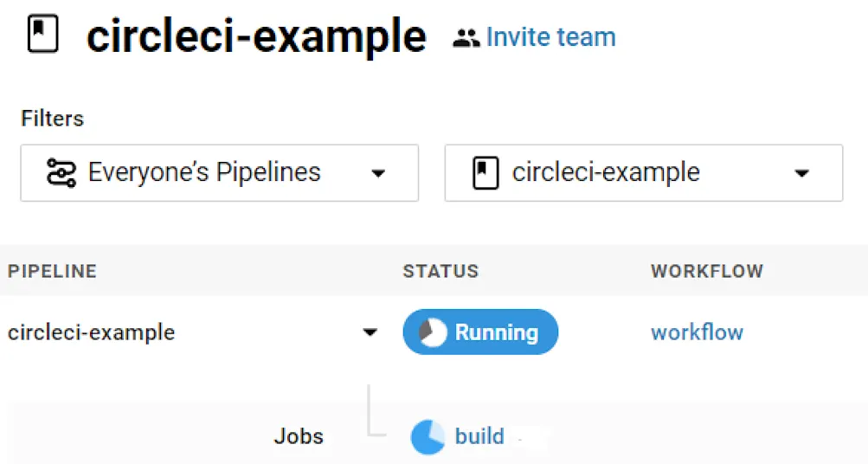
Task: Click the people icon beside Invite team
Action: point(466,38)
